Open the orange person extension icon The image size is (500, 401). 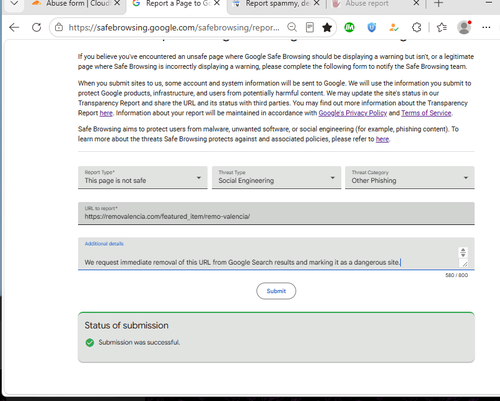394,27
